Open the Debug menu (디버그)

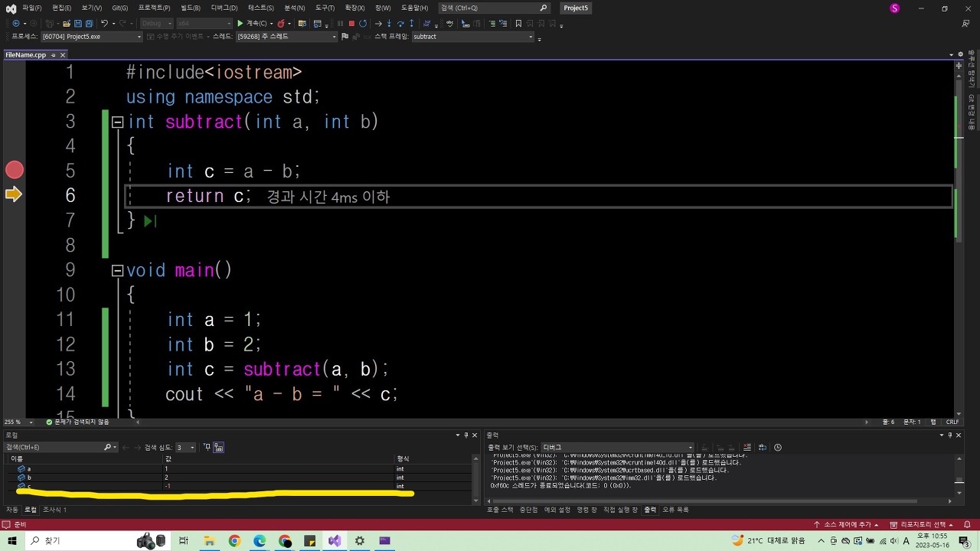(x=224, y=8)
